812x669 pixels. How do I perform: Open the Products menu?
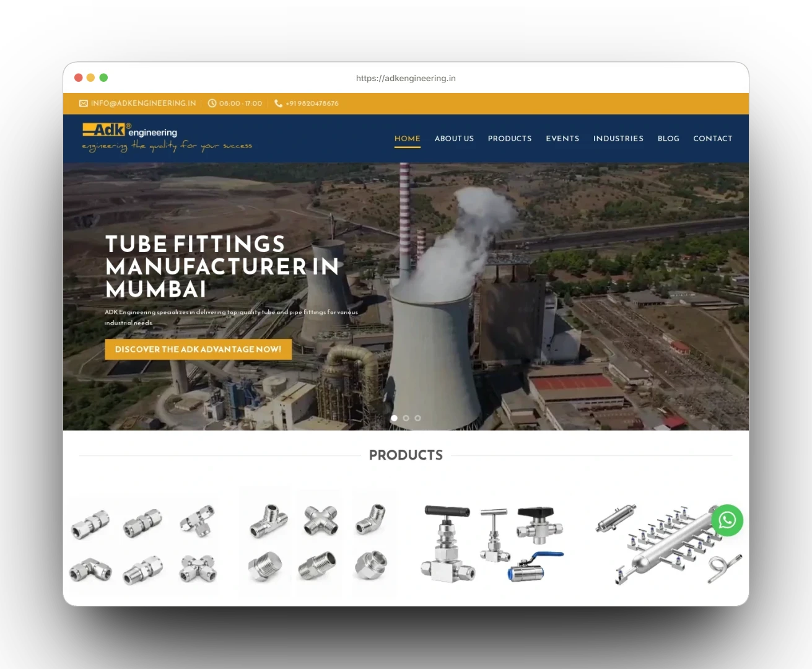pos(510,139)
